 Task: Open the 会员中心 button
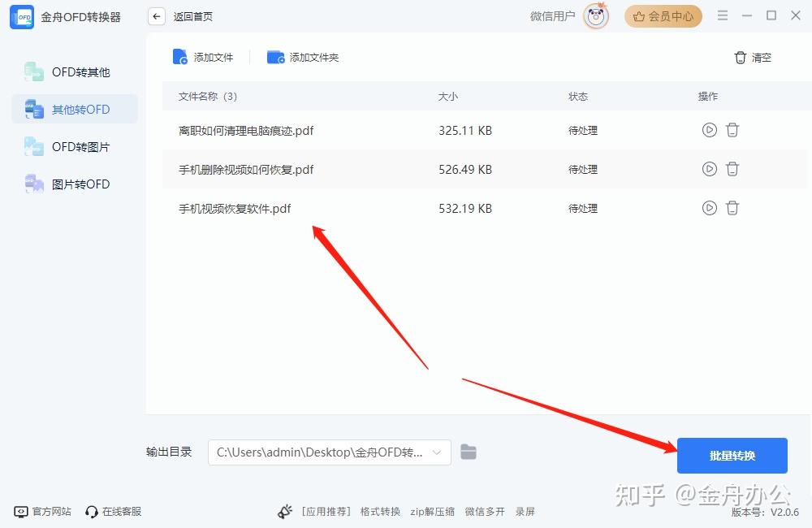(663, 16)
